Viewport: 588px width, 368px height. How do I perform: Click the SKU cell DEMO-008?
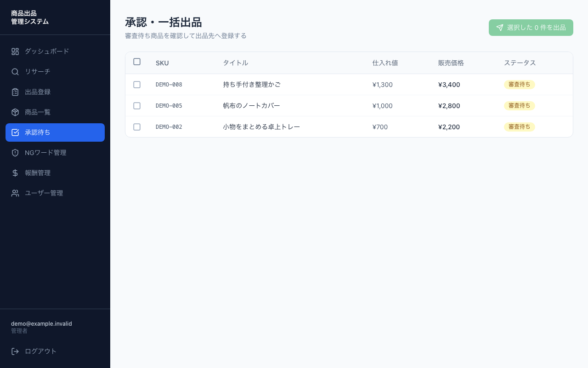169,85
